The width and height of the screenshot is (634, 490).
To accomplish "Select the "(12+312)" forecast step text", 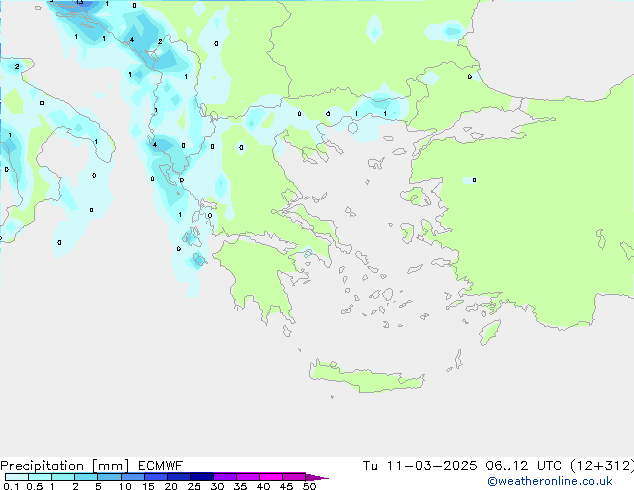I will click(x=602, y=466).
